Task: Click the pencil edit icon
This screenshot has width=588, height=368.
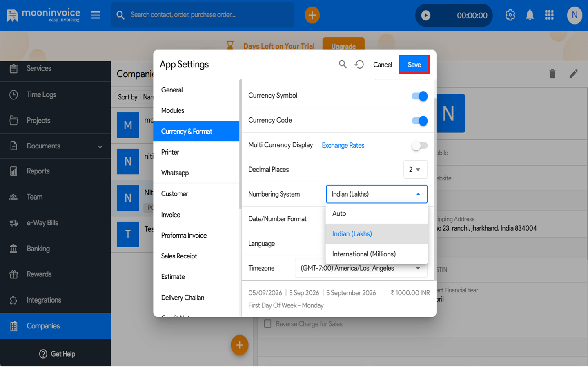Action: 573,74
